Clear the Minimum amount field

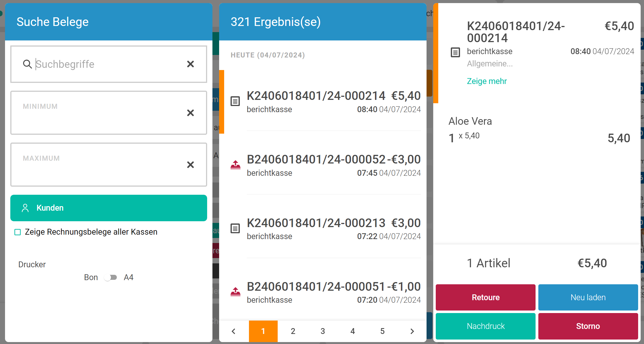point(190,113)
